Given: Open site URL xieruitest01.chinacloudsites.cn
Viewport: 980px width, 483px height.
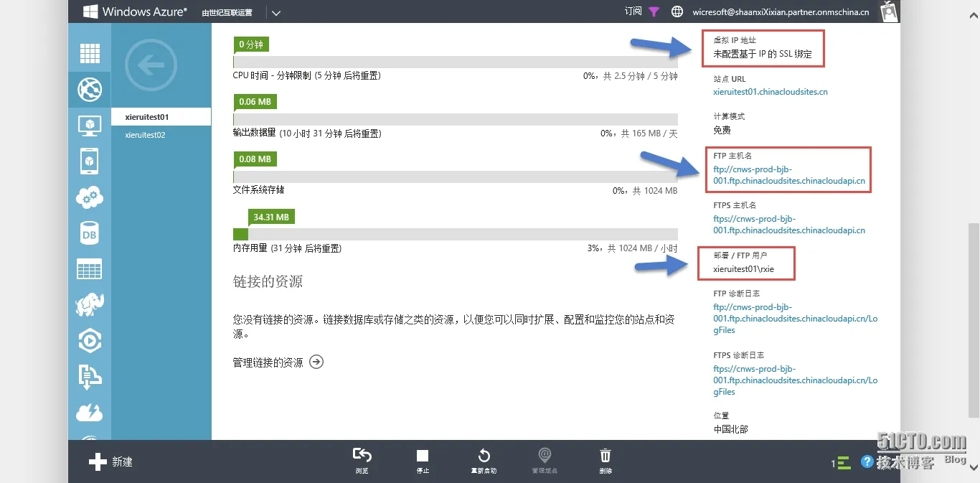Looking at the screenshot, I should click(x=771, y=92).
